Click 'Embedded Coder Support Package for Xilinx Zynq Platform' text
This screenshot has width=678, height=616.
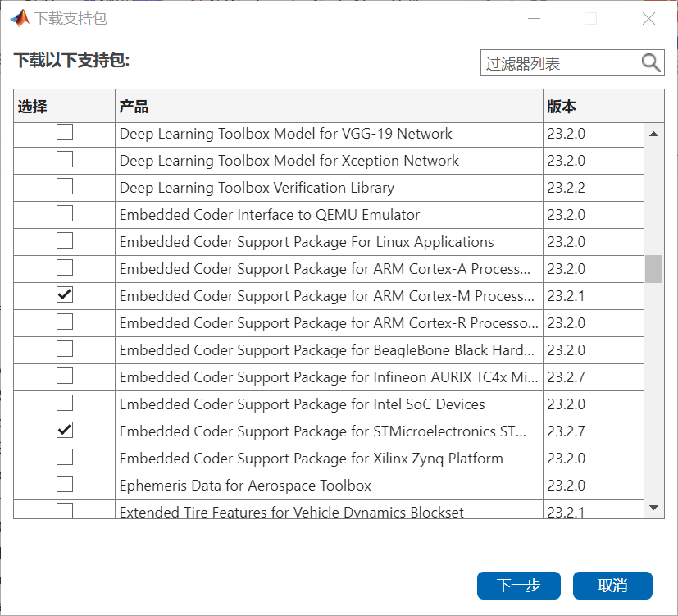312,459
